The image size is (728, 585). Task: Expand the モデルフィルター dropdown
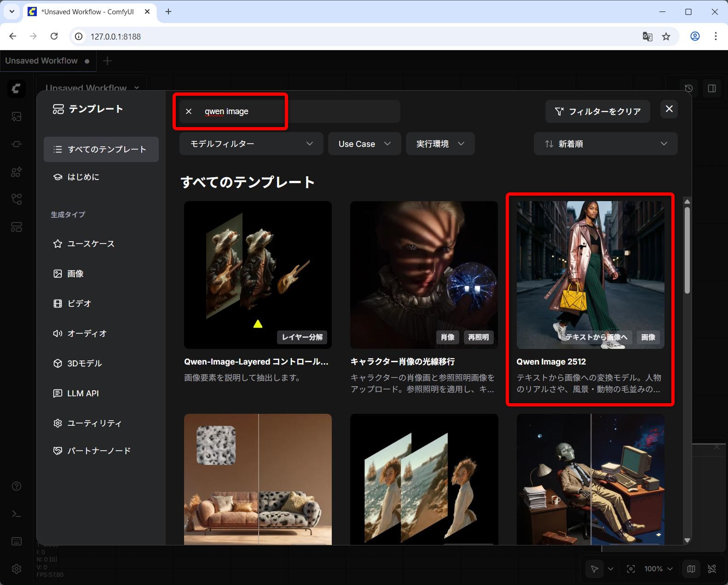251,144
